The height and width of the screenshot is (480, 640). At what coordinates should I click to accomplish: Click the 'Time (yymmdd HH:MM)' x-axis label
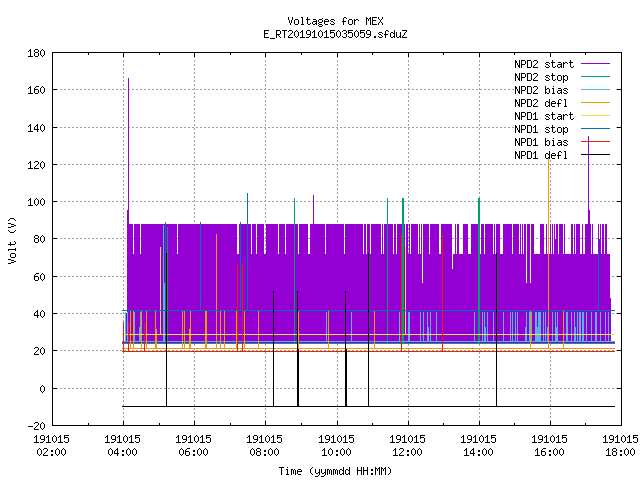click(x=335, y=471)
